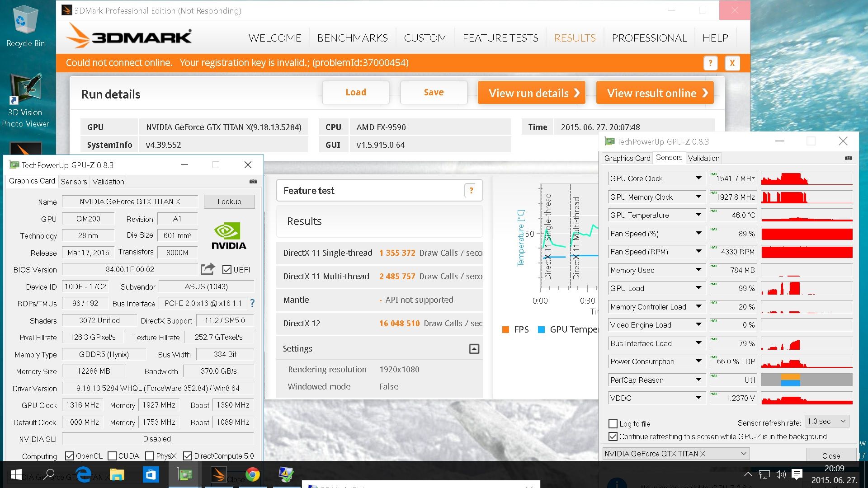Click Bus Interface question mark icon
Viewport: 868px width, 488px height.
click(252, 303)
